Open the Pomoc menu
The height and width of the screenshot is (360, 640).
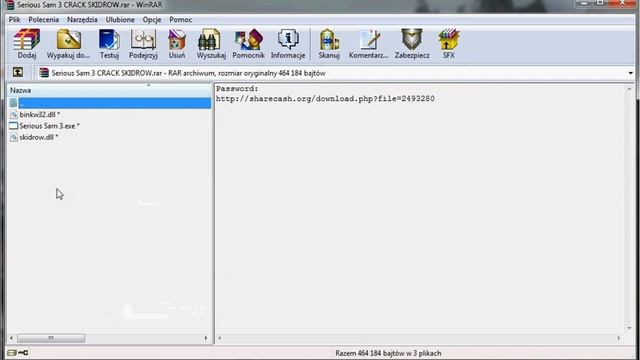(x=180, y=20)
